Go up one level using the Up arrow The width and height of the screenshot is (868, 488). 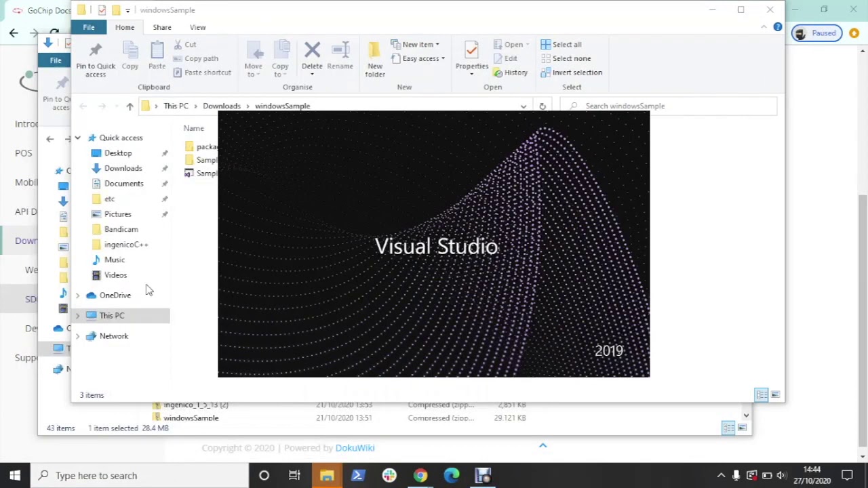130,106
